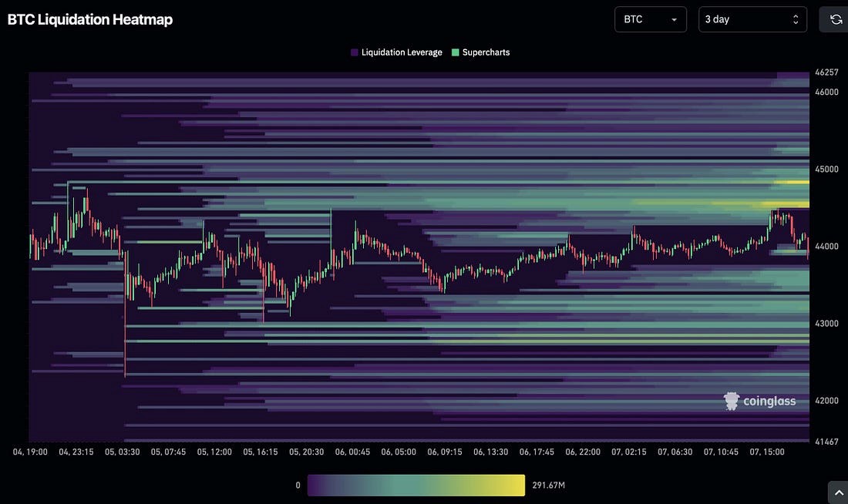Click the 07, 02:15 time axis label
This screenshot has width=848, height=504.
(629, 452)
